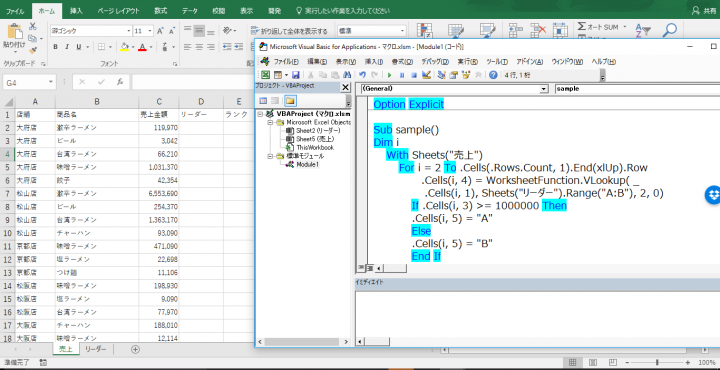This screenshot has height=370, width=720.
Task: Click the insert function fx button
Action: pos(120,82)
